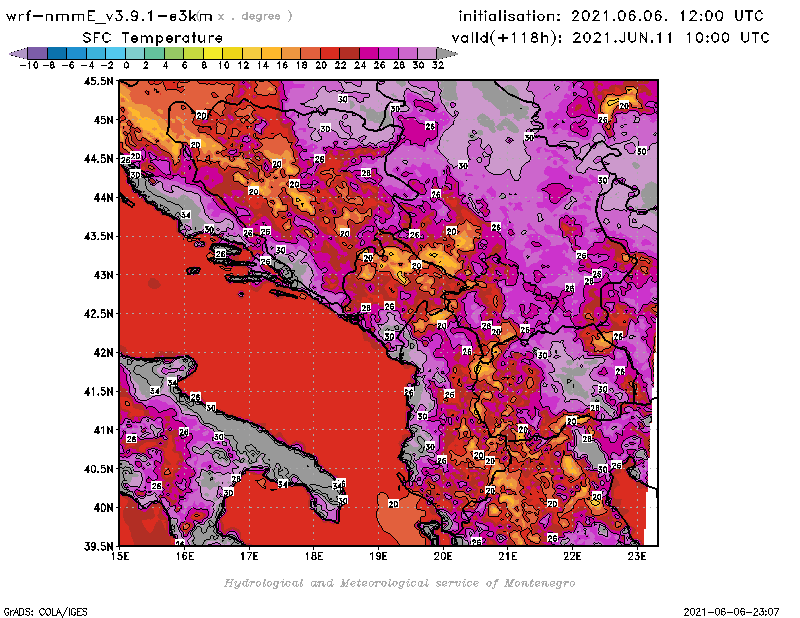Image resolution: width=800 pixels, height=618 pixels.
Task: Pick the magenta 24 to 26 legend swatch
Action: (x=368, y=53)
